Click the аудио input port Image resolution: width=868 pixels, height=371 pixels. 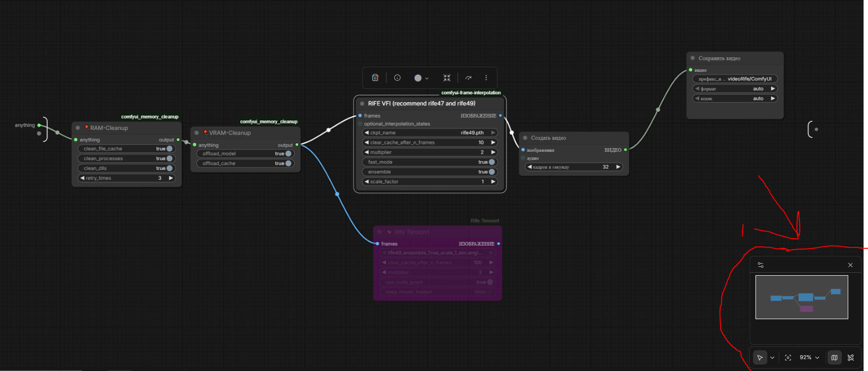(523, 158)
